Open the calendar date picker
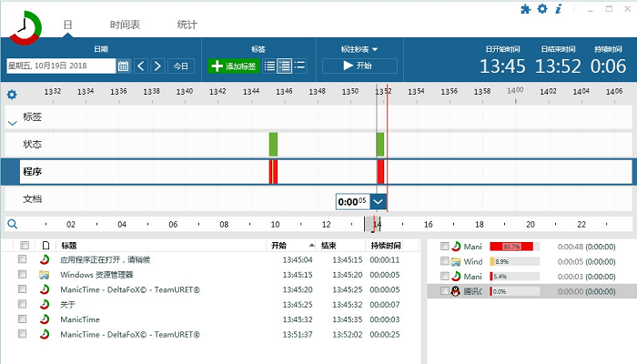This screenshot has width=637, height=364. tap(124, 66)
